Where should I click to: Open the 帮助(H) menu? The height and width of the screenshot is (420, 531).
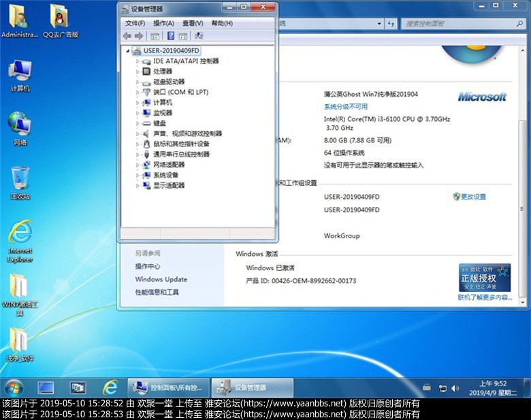222,23
